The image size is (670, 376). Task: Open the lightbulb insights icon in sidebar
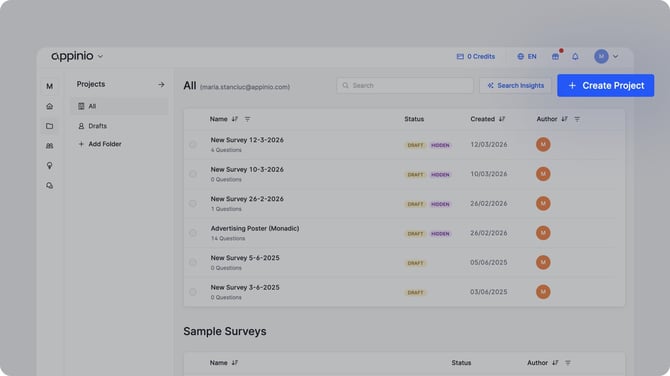[50, 166]
